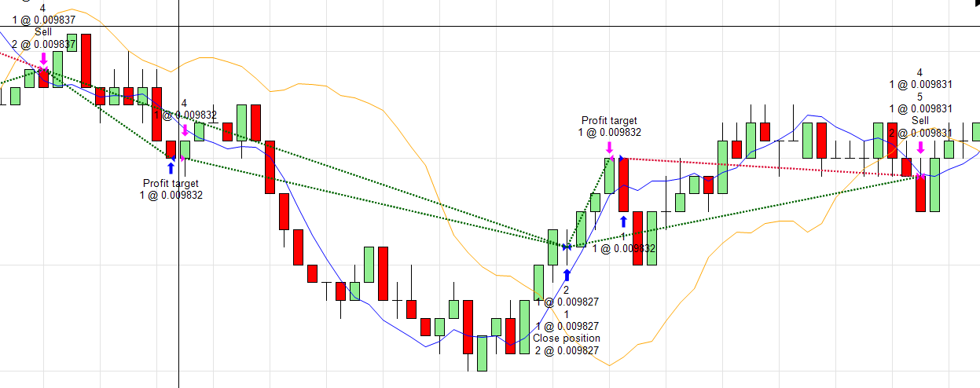The width and height of the screenshot is (980, 388).
Task: Select the "2 @ 0.009837" sell label
Action: (x=43, y=45)
